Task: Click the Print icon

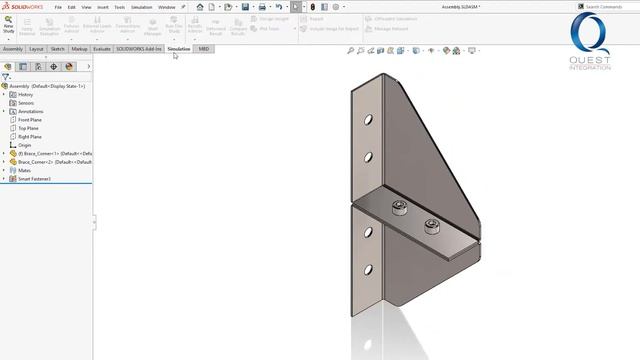Action: coord(262,7)
